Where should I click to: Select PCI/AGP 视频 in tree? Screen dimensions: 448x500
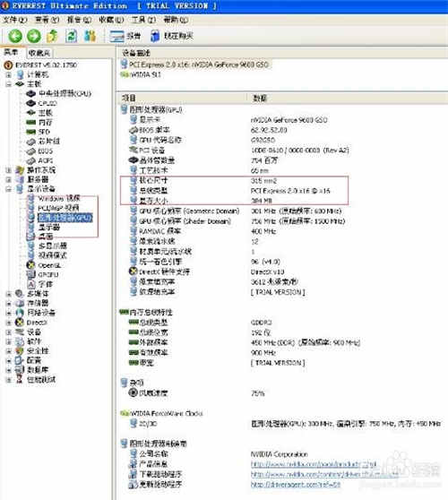click(x=58, y=208)
